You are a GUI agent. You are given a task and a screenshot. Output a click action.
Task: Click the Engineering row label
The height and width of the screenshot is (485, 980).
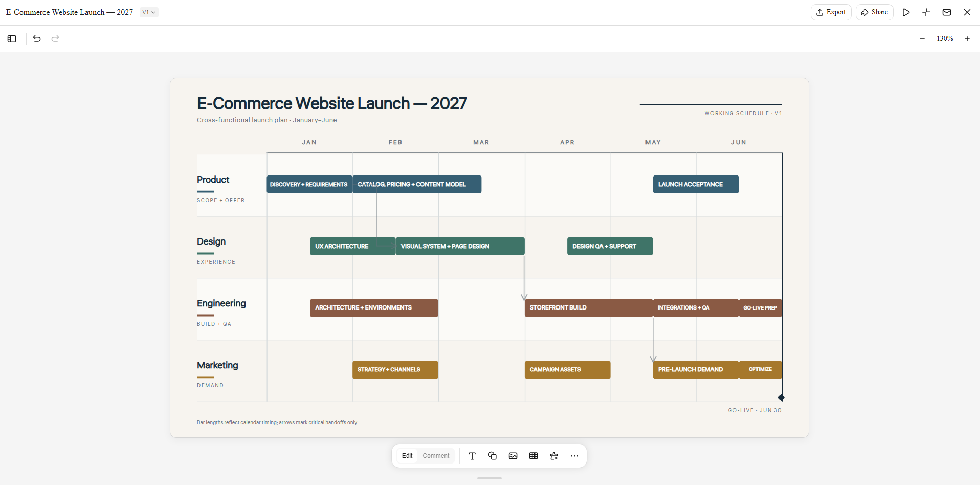coord(221,303)
